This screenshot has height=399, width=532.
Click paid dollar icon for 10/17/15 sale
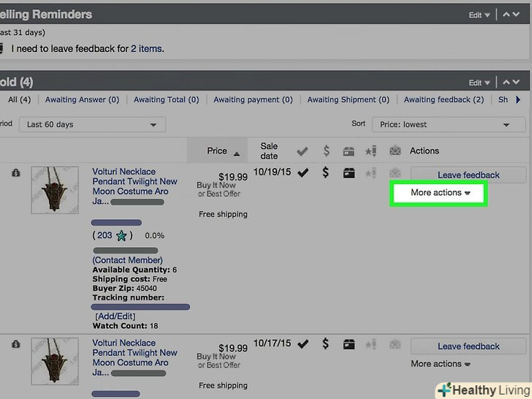coord(325,343)
